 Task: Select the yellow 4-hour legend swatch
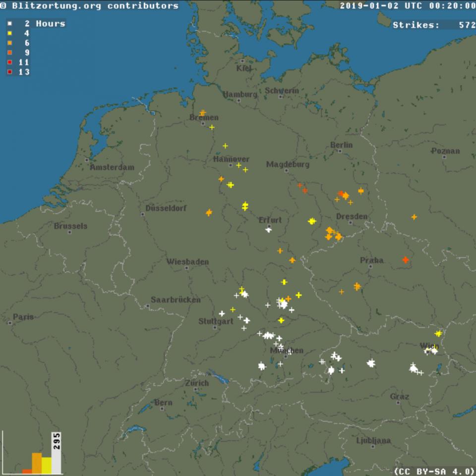tap(9, 34)
